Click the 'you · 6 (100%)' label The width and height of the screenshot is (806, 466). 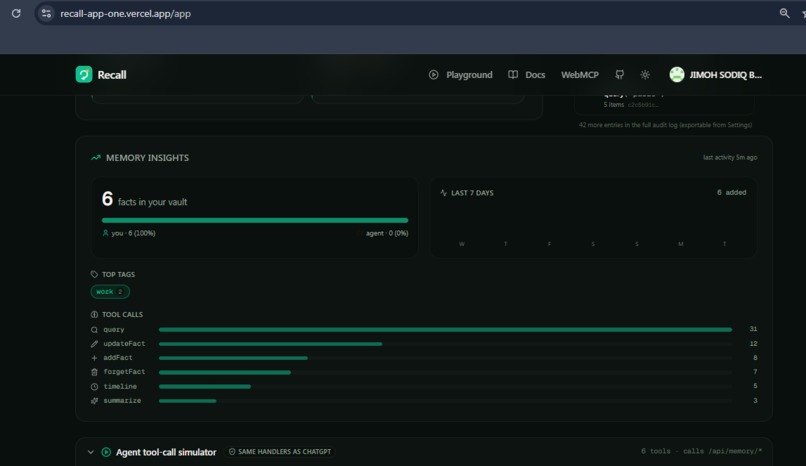133,233
